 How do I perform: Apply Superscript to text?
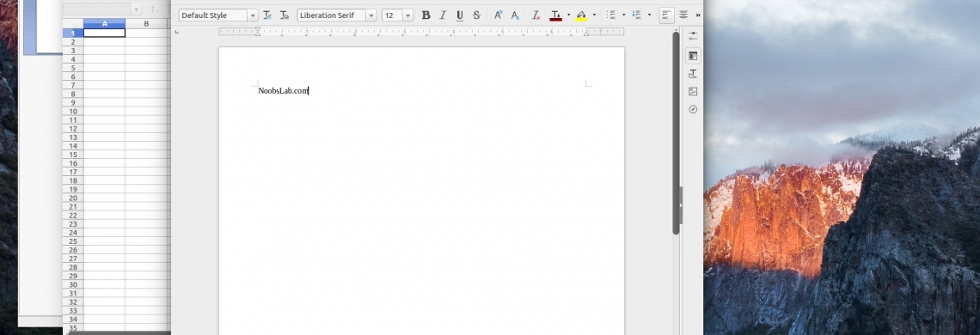pos(498,15)
